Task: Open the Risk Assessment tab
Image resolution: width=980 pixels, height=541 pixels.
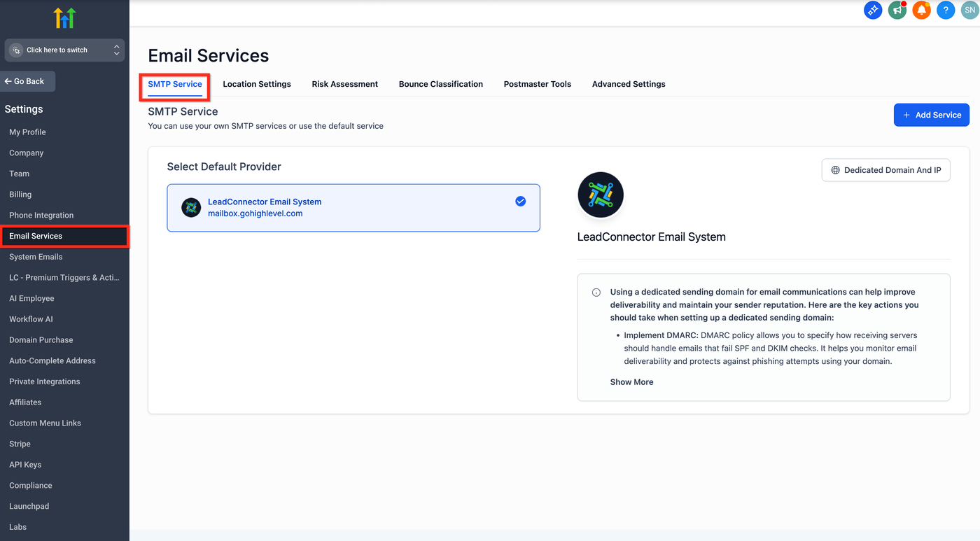Action: click(x=344, y=84)
